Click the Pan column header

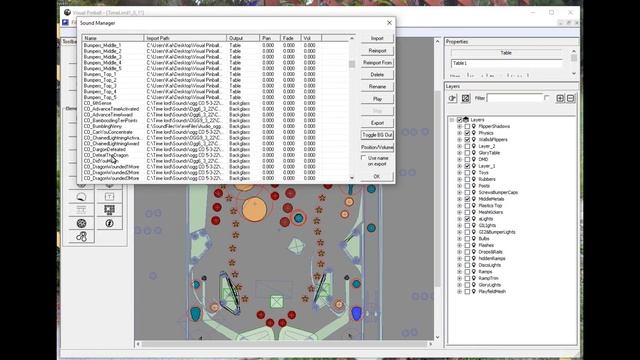270,38
